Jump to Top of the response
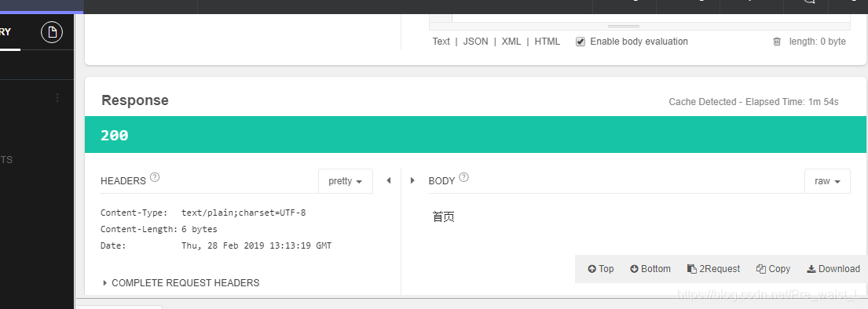 tap(601, 269)
